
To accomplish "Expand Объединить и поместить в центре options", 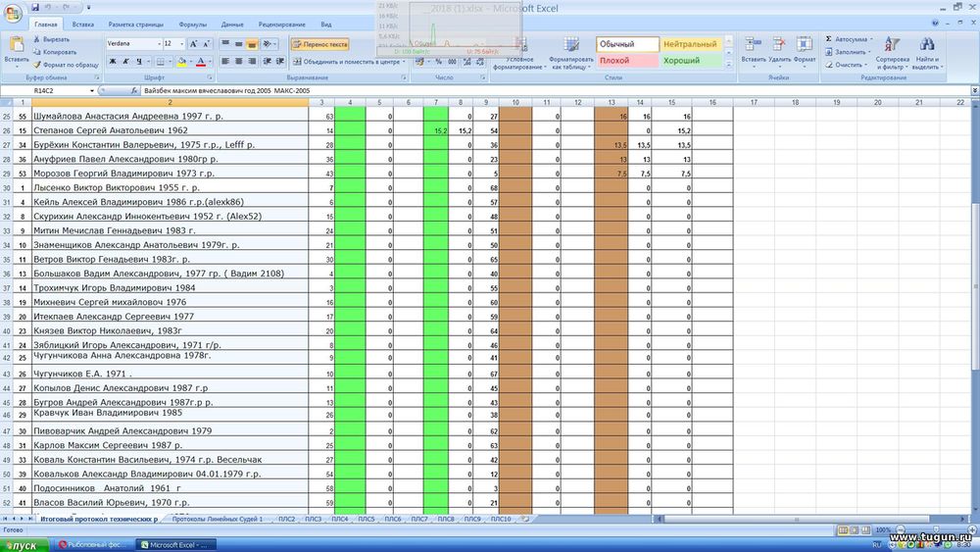I will 404,61.
